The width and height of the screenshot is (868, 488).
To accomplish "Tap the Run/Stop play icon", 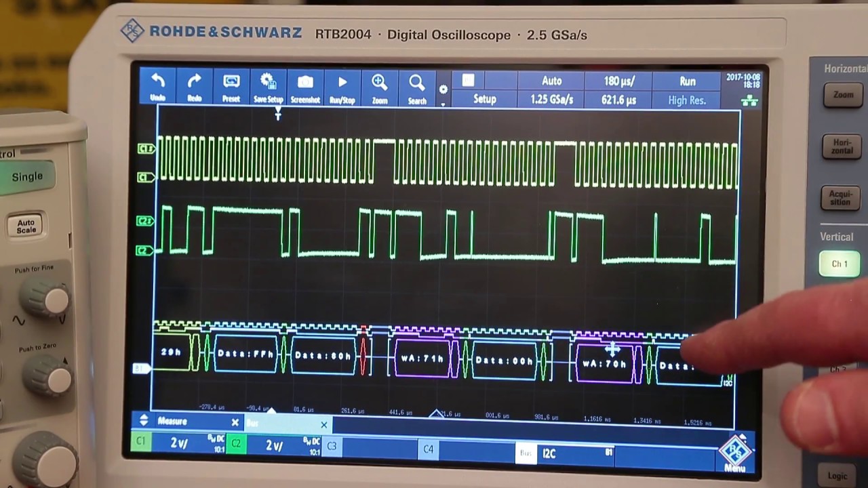I will pyautogui.click(x=342, y=82).
